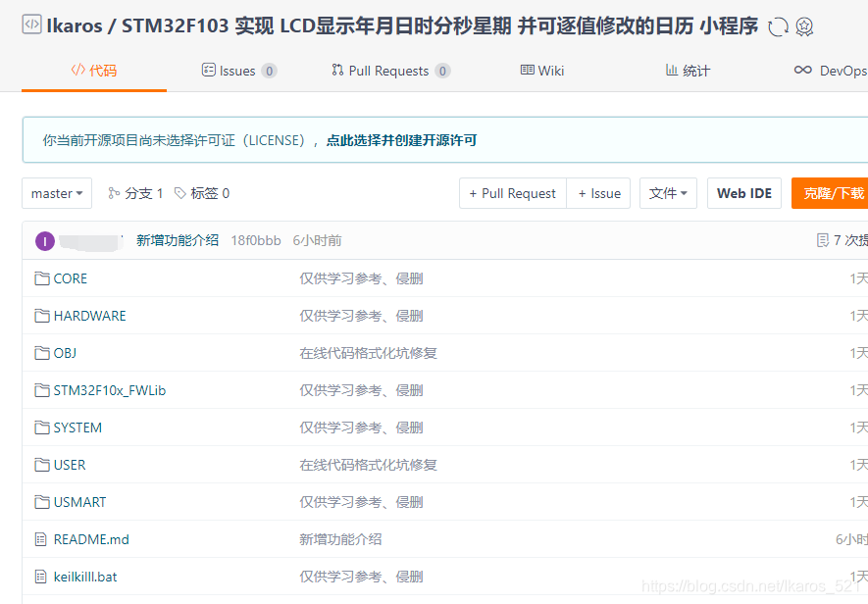Click the badge award icon after title
This screenshot has width=868, height=604.
click(804, 26)
